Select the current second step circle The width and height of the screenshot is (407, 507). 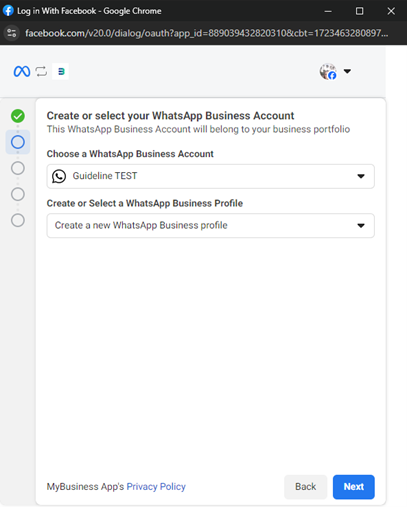click(x=18, y=142)
